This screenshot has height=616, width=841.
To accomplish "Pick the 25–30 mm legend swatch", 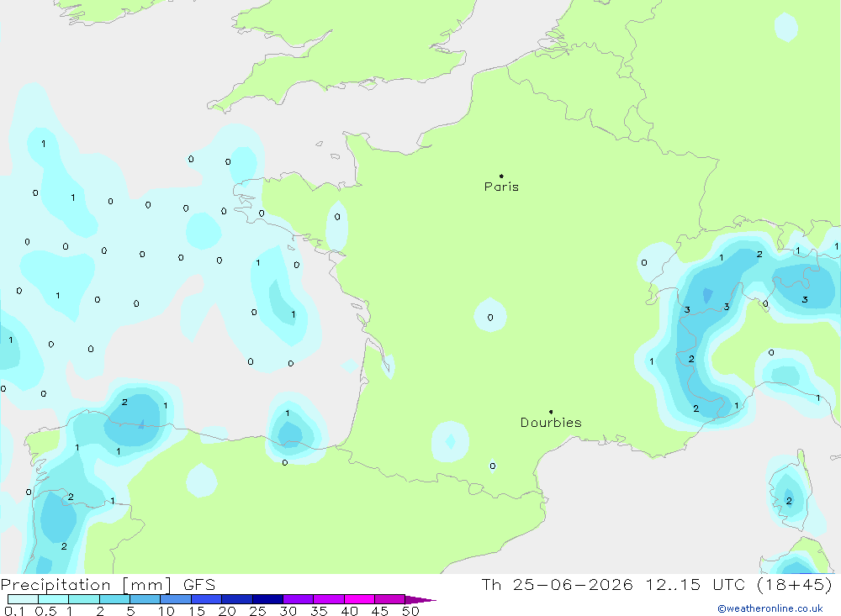I will coord(267,599).
